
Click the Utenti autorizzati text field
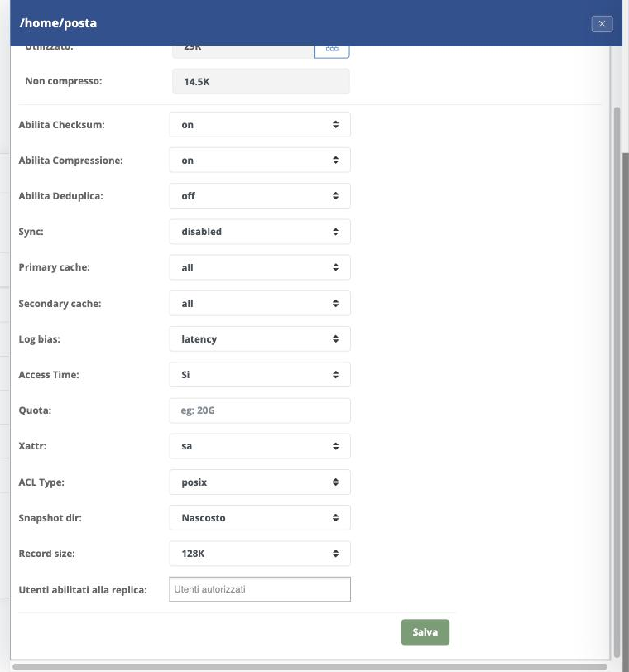coord(260,589)
